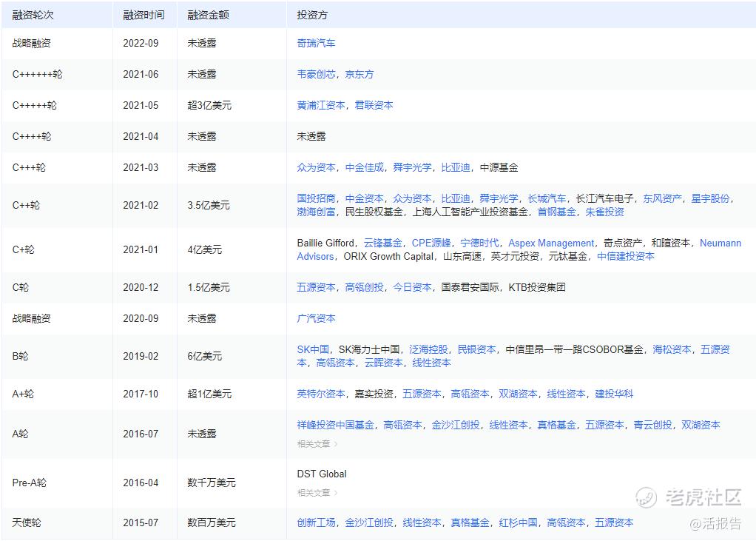The image size is (756, 541).
Task: Click the 东风资产 investor link
Action: tap(662, 198)
